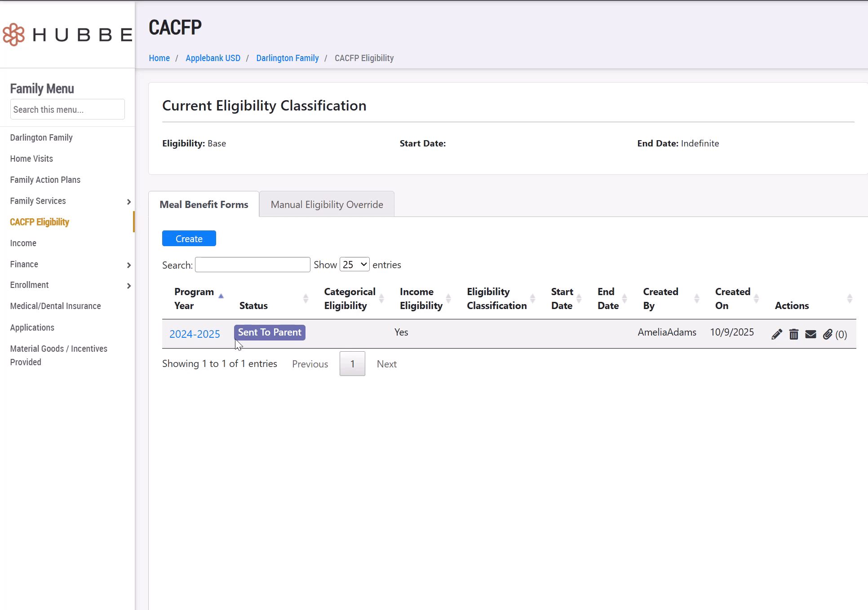Select the Meal Benefit Forms tab
Screen dimensions: 868x610
point(204,205)
